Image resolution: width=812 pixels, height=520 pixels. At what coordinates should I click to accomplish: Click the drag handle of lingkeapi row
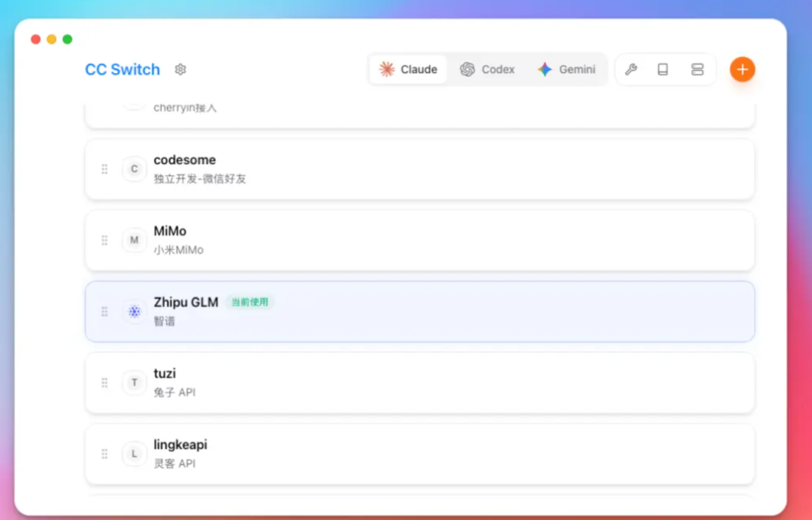click(105, 454)
